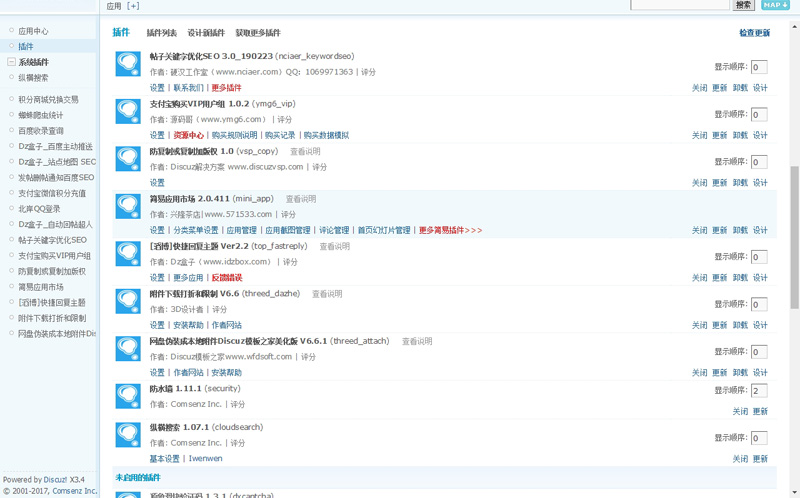The height and width of the screenshot is (498, 800).
Task: Click the threed_attach 网盘伪装 plugin icon
Action: point(128,348)
